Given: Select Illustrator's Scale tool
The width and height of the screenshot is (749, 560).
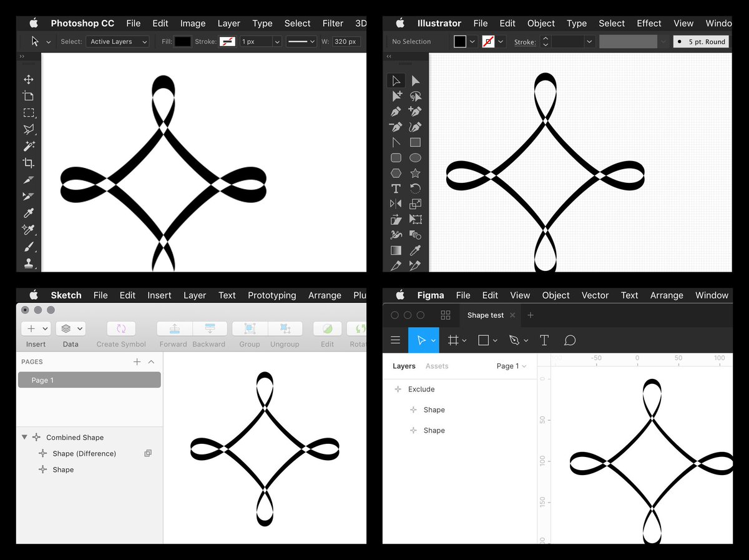Looking at the screenshot, I should pos(415,204).
